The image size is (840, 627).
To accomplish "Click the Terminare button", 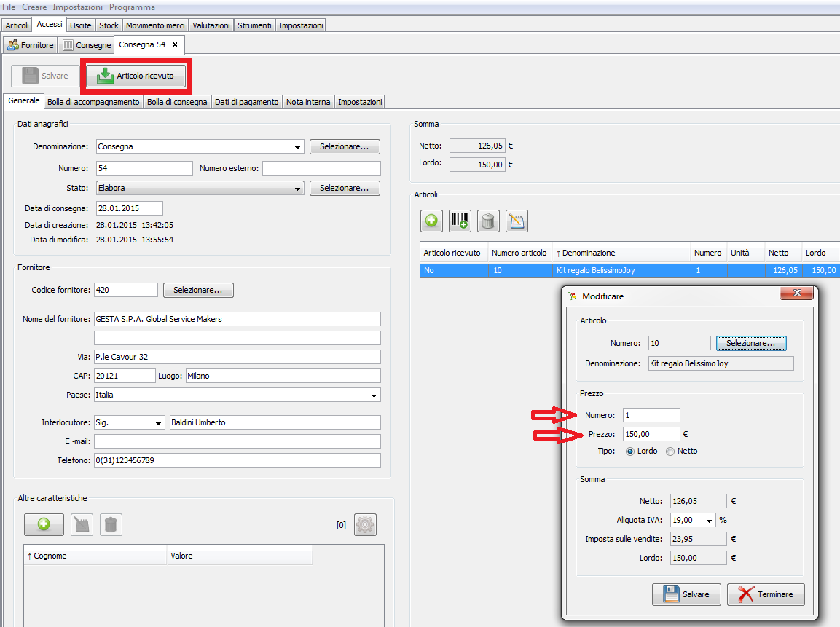I will coord(766,594).
